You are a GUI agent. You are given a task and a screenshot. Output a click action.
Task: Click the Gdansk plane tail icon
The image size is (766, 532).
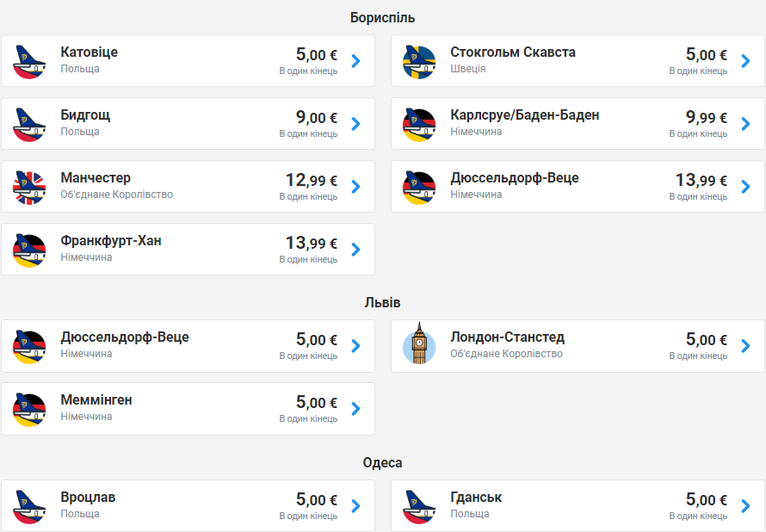click(x=419, y=506)
